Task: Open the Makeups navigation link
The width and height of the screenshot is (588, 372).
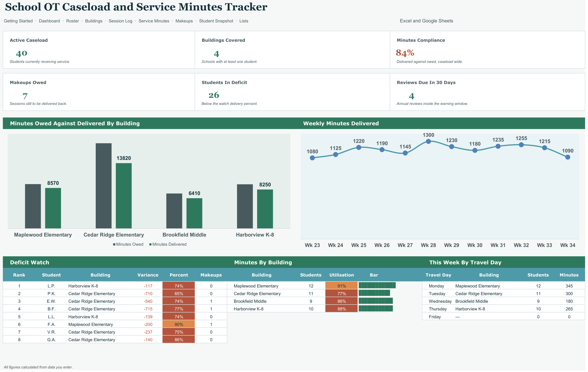Action: tap(184, 21)
